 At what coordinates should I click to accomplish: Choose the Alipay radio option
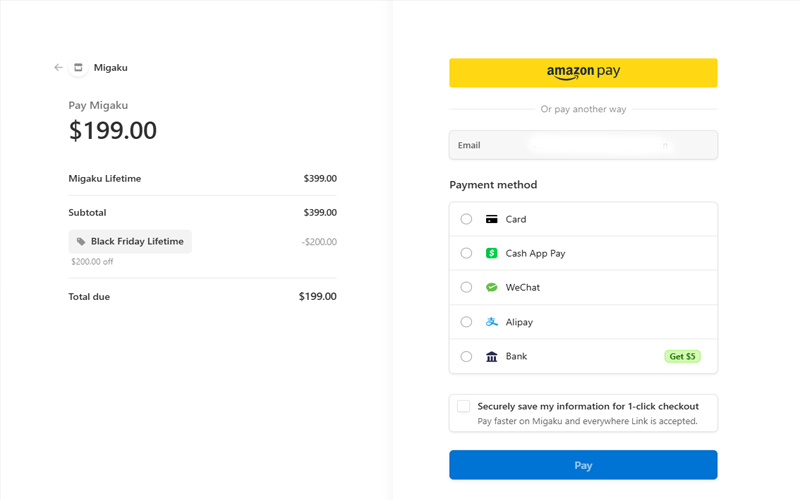point(466,322)
